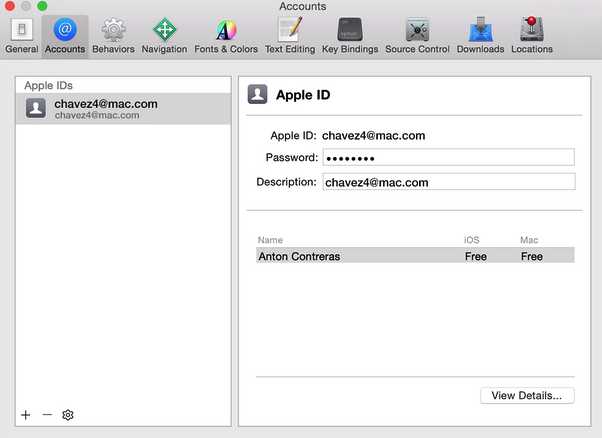Open the General preferences pane

point(22,36)
